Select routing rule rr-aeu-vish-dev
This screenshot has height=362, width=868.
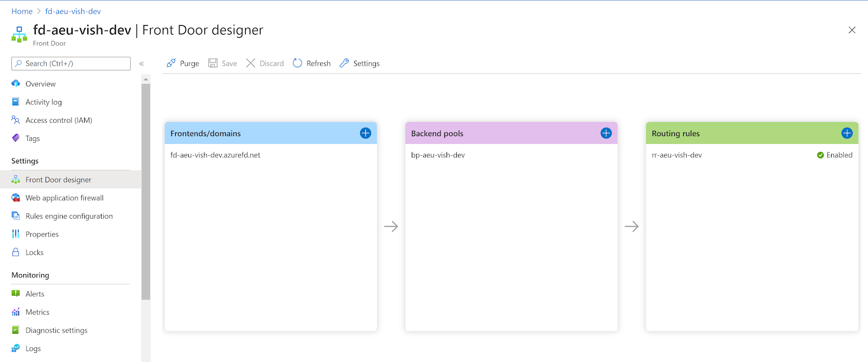pyautogui.click(x=676, y=155)
